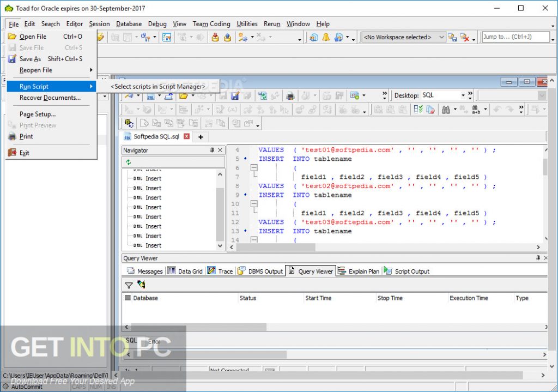Open dropdown arrow next to replace a→b icon
Viewport: 558px width, 392px height.
tap(486, 110)
